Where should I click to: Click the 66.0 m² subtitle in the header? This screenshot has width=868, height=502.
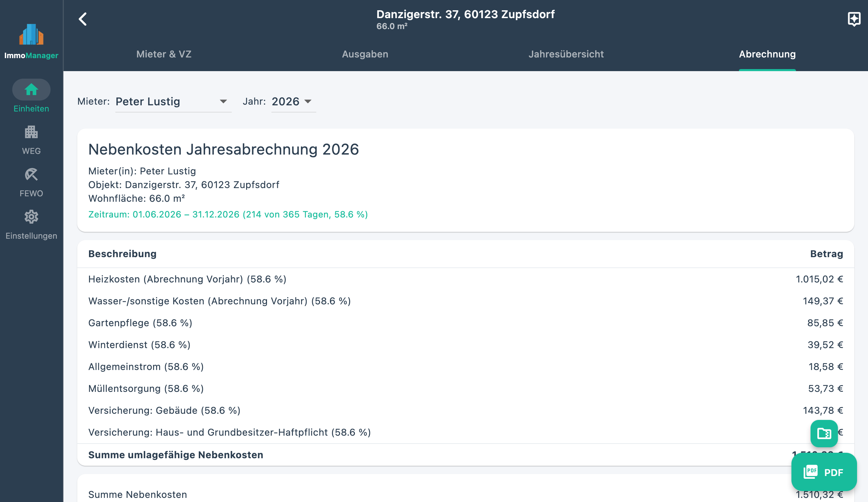(392, 26)
